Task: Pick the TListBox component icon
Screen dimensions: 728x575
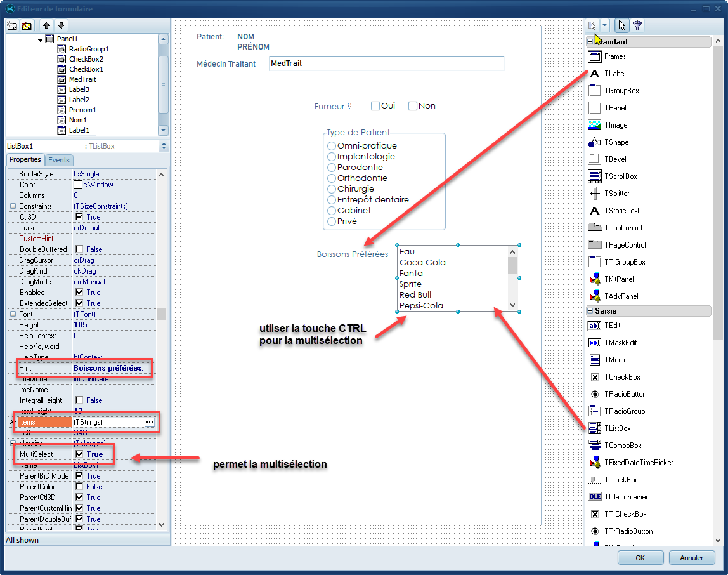Action: pos(594,428)
